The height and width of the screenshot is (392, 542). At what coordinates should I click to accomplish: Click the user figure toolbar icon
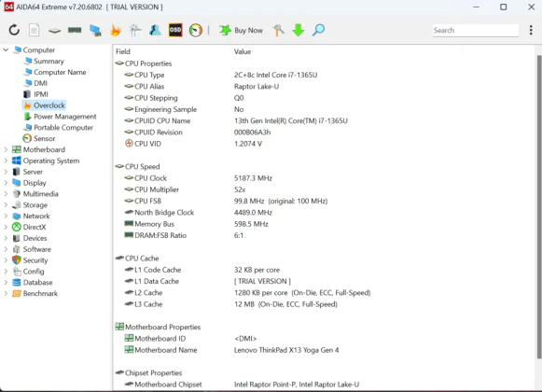coord(155,30)
